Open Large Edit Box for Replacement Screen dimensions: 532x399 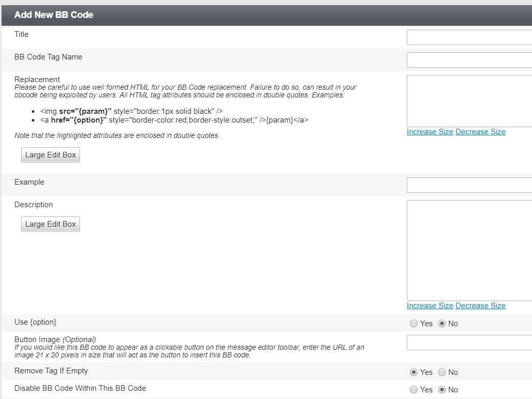point(50,154)
